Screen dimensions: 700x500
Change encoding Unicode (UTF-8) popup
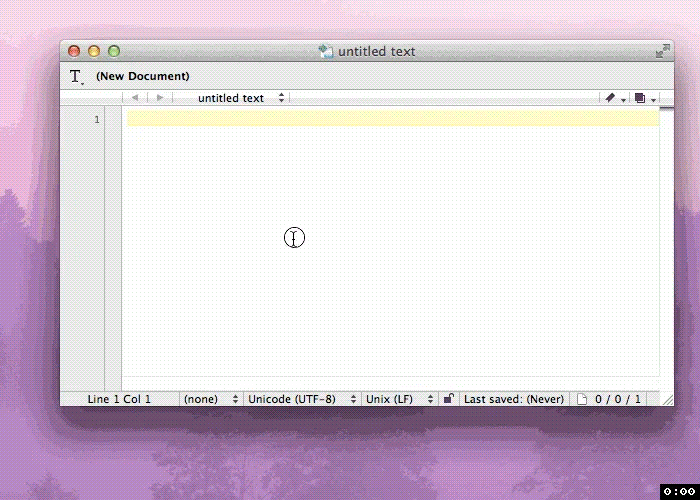tap(302, 399)
